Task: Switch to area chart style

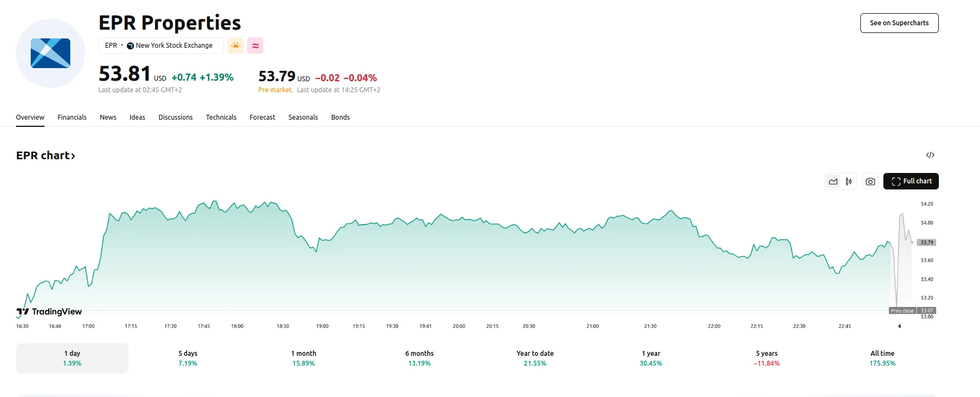Action: click(833, 181)
